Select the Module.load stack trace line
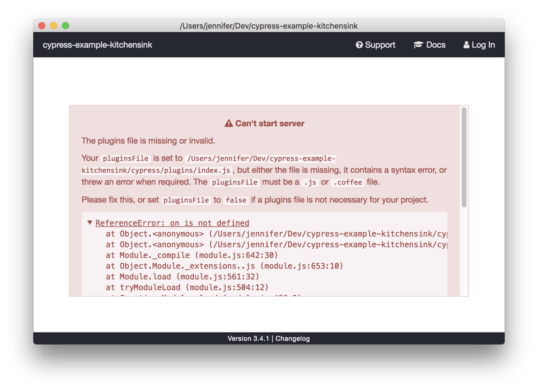The height and width of the screenshot is (392, 538). pyautogui.click(x=183, y=277)
